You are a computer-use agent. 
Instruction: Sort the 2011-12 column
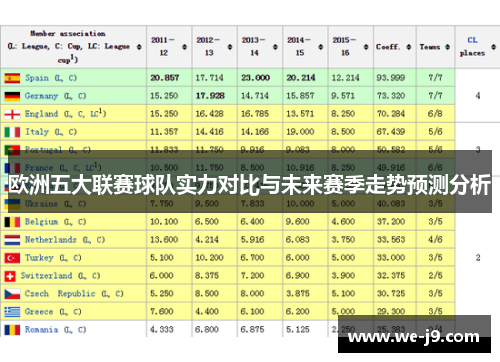184,47
